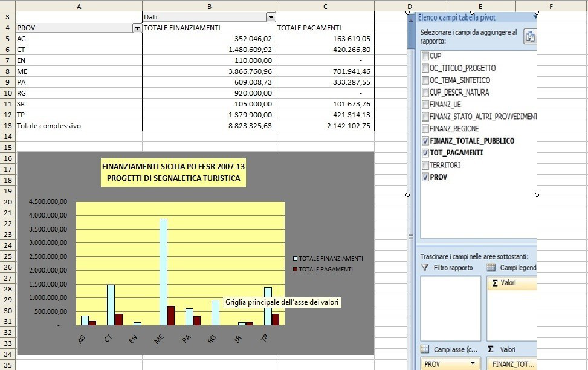Select column B header
Viewport: 588px width, 370px height.
[209, 7]
